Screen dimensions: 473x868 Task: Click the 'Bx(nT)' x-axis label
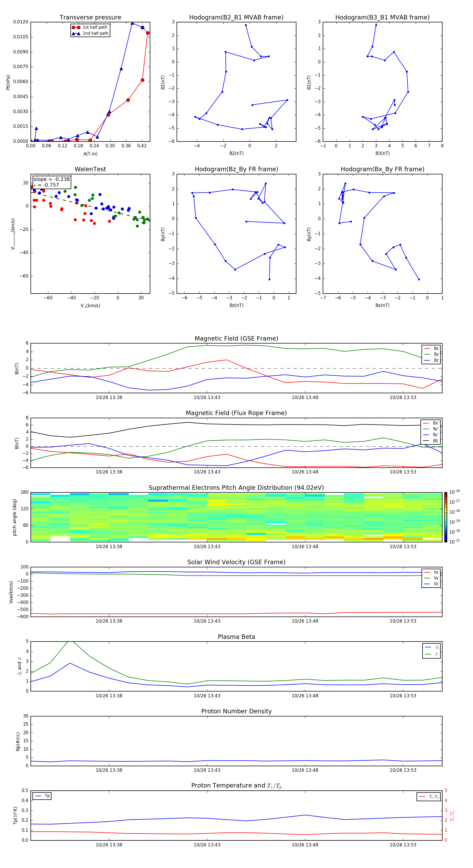[382, 305]
